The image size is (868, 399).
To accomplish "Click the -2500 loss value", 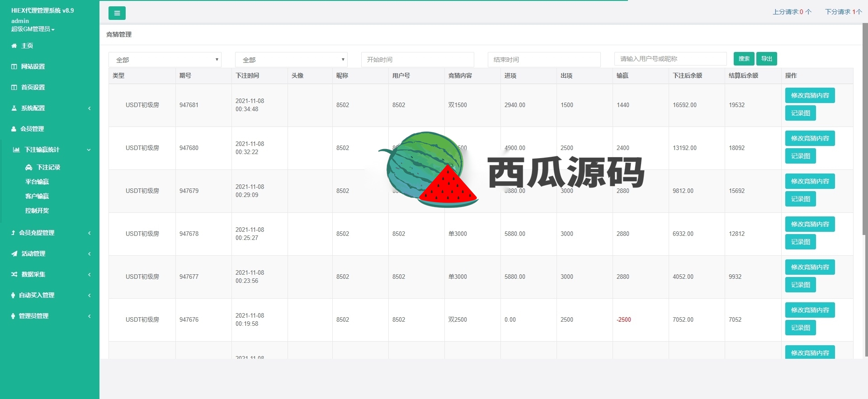I will coord(624,319).
